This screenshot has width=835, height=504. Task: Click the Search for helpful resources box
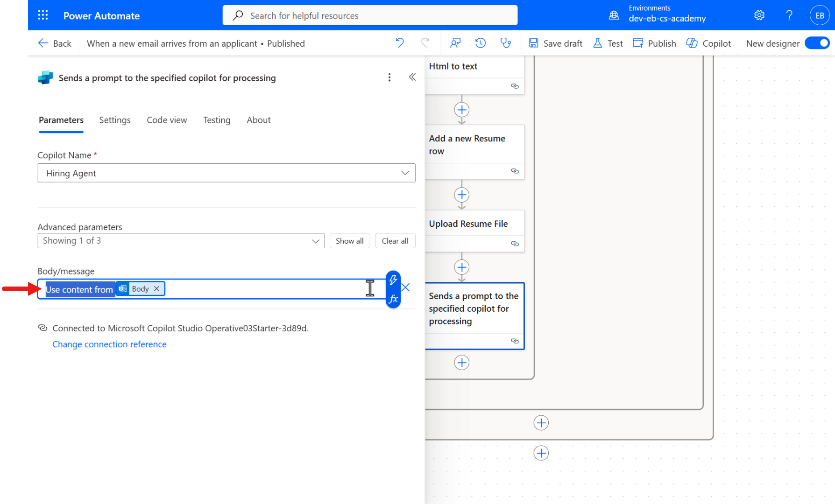point(370,15)
